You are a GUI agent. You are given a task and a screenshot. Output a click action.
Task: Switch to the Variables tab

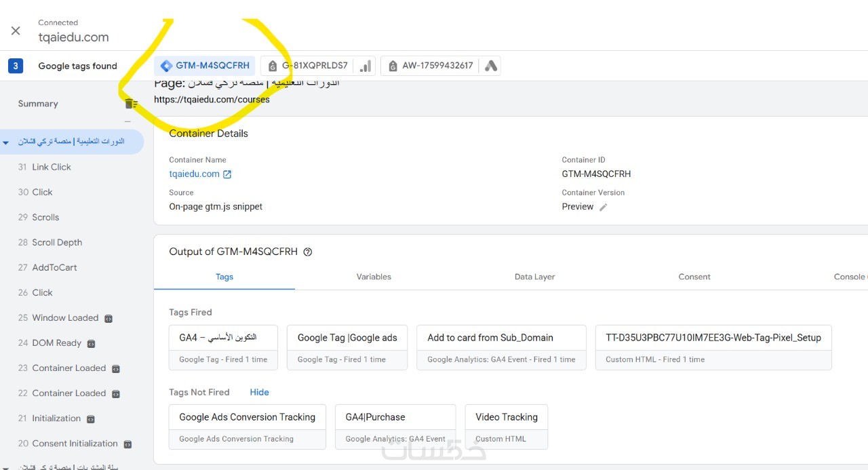[x=374, y=277]
